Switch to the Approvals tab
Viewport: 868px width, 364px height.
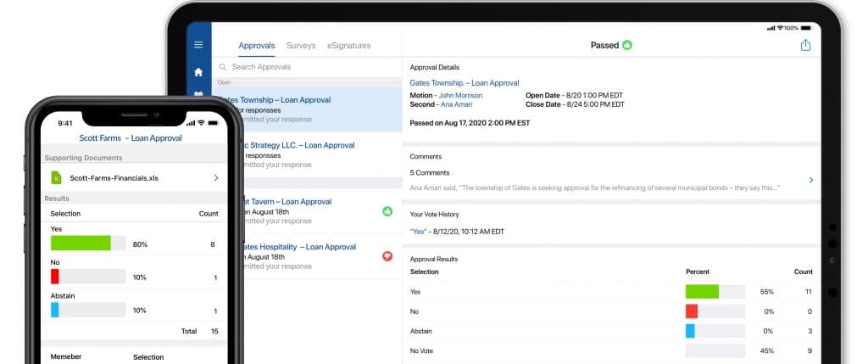point(257,45)
